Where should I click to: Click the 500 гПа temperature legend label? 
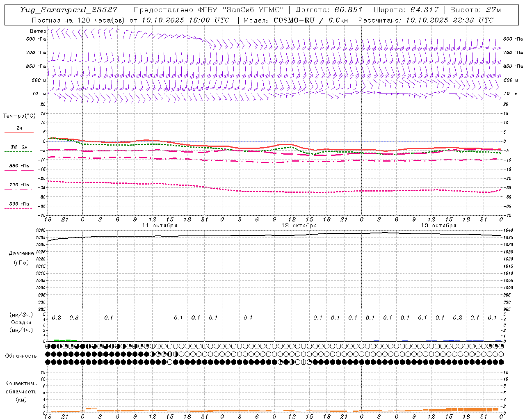coord(19,204)
